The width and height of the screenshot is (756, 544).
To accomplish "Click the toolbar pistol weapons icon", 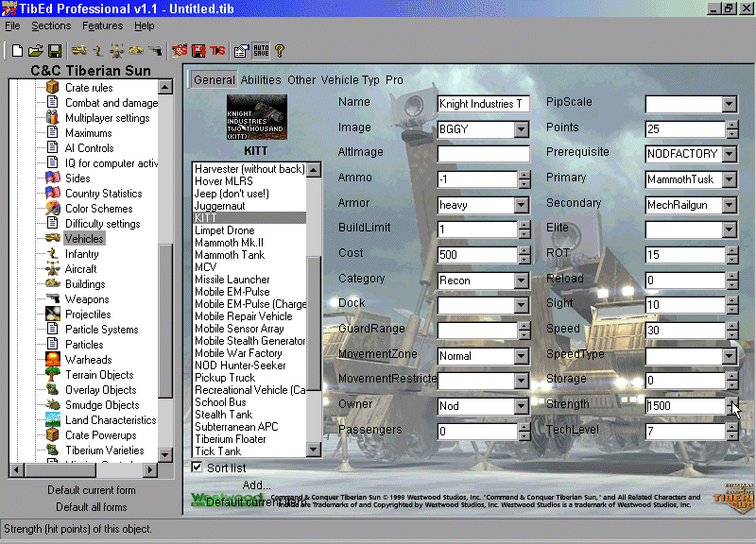I will [155, 51].
